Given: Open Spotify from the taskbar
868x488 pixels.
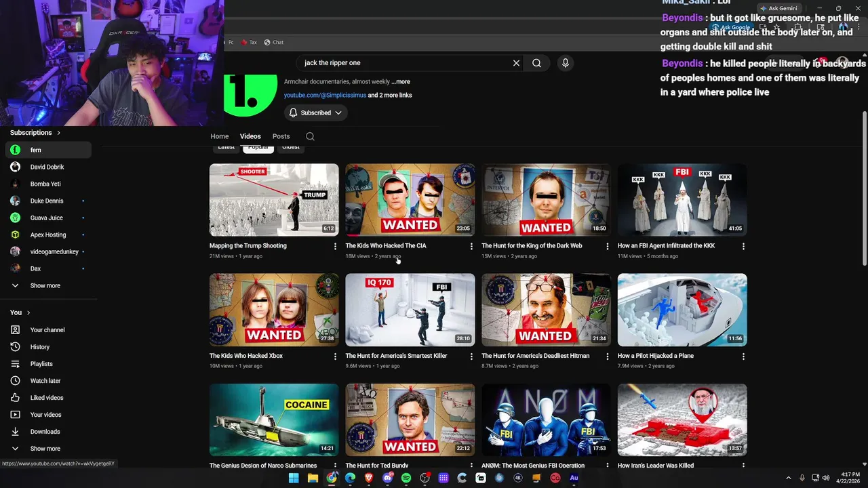Looking at the screenshot, I should pyautogui.click(x=406, y=478).
